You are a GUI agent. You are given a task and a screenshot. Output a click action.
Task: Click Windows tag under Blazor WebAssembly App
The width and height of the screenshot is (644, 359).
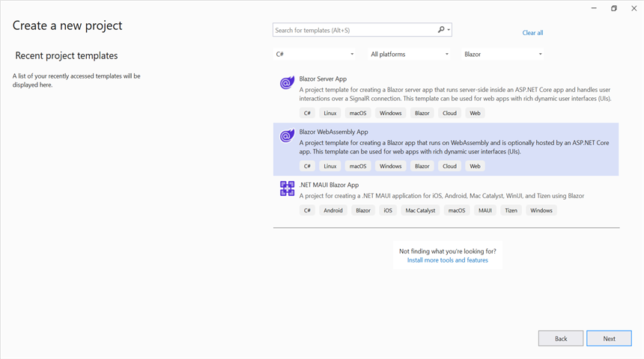click(x=390, y=166)
